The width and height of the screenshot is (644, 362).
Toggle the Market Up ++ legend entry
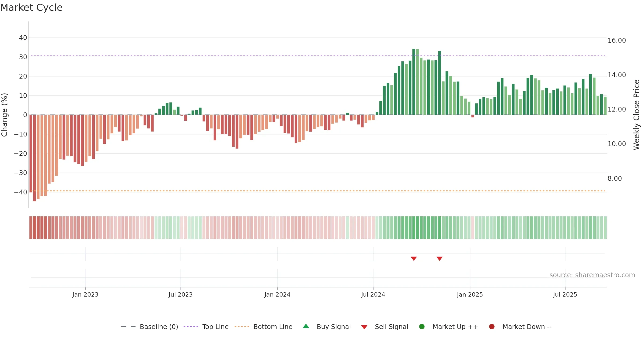448,327
